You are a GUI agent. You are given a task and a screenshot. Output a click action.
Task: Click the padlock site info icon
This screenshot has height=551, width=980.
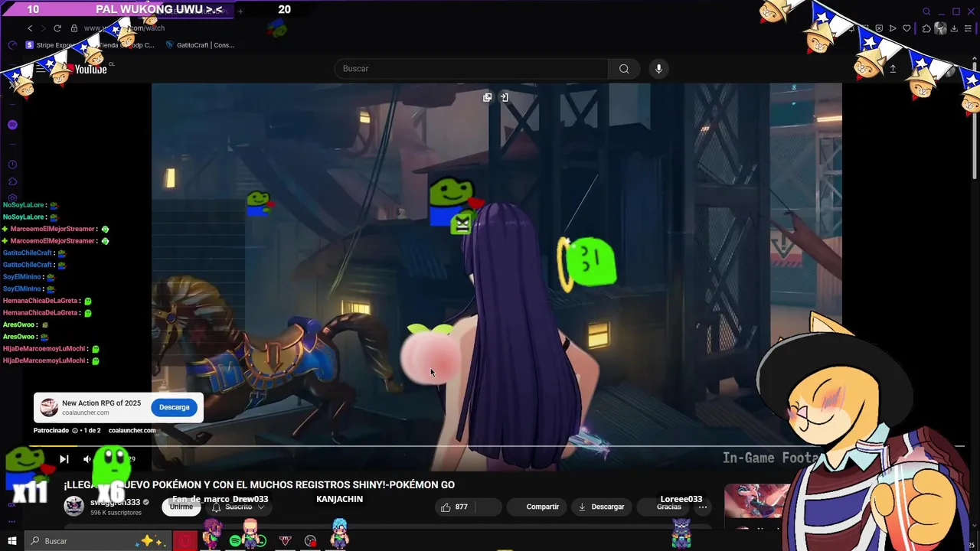[74, 28]
